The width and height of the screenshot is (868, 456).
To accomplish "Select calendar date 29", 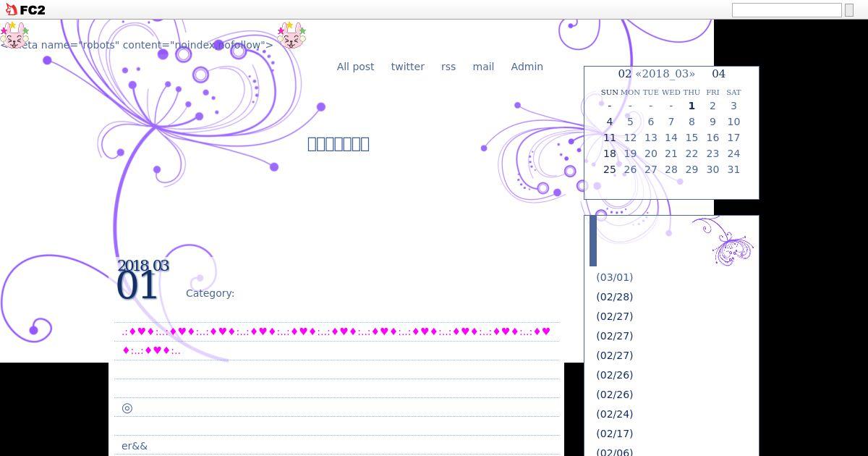I will (692, 169).
